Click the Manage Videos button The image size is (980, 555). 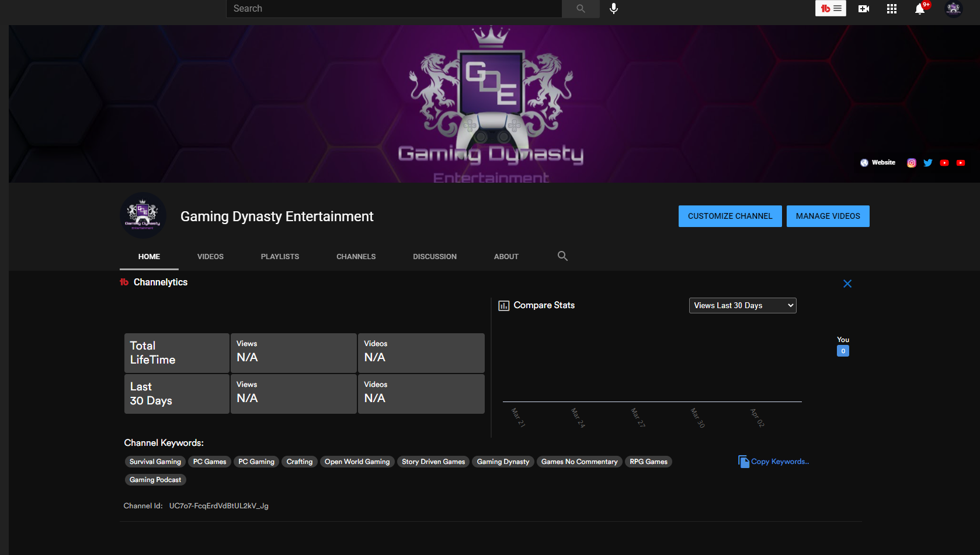(828, 216)
